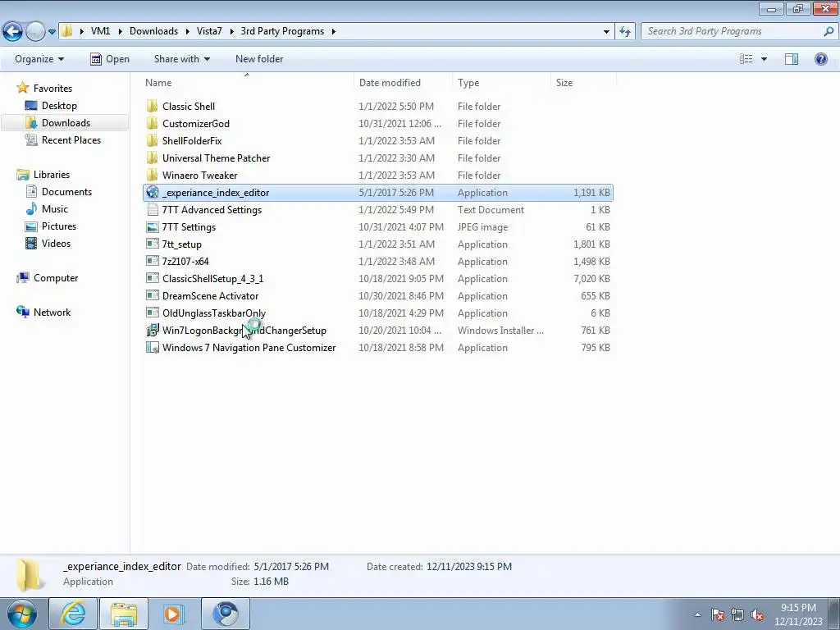The image size is (840, 630).
Task: Click the Windows Installer type cell
Action: coord(501,331)
